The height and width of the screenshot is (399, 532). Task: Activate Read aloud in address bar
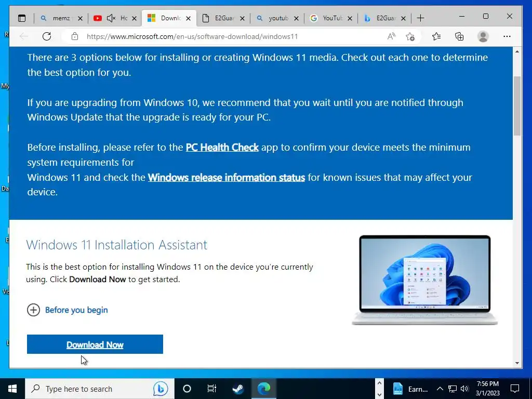pos(391,36)
